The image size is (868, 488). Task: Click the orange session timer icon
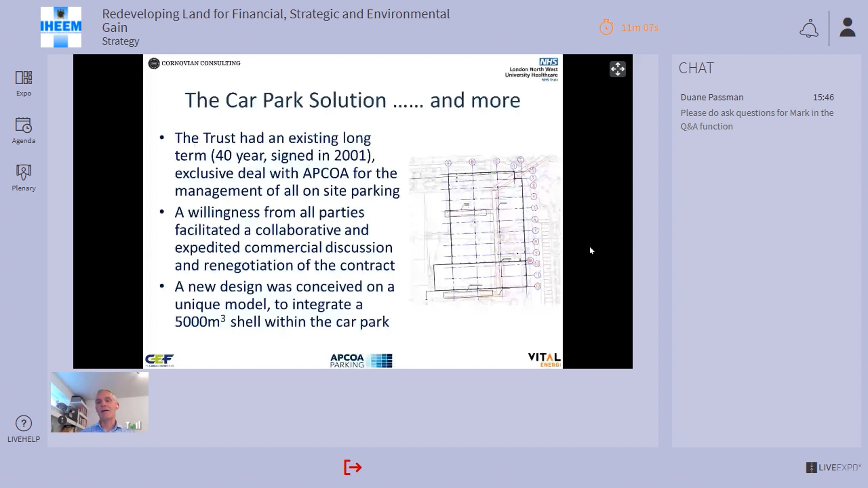click(x=606, y=27)
